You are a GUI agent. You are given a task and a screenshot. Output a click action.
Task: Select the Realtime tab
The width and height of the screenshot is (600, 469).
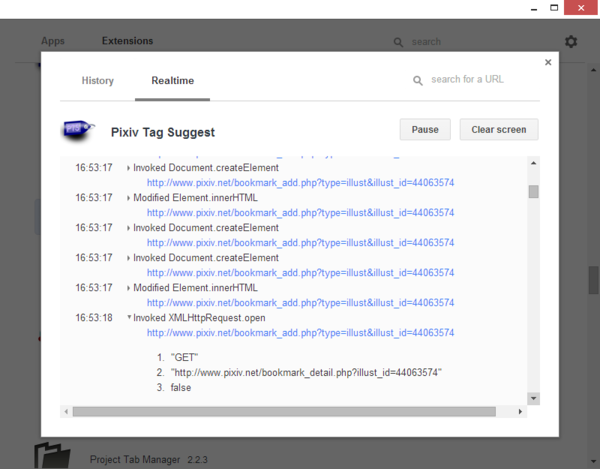click(173, 81)
